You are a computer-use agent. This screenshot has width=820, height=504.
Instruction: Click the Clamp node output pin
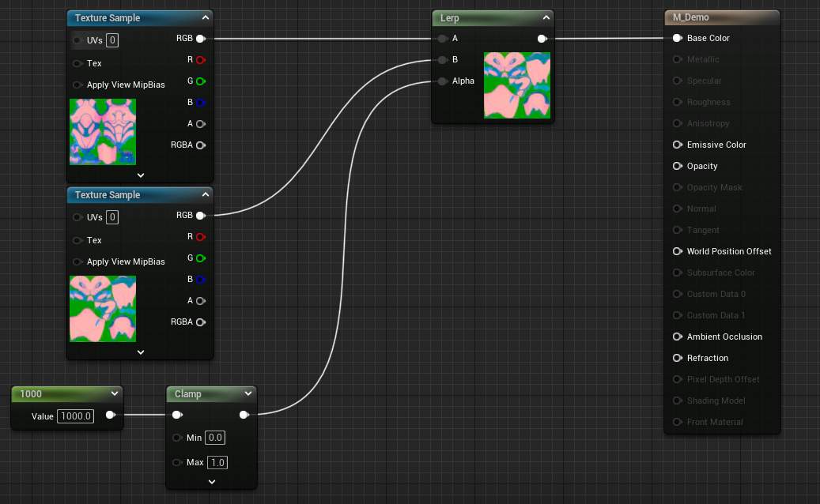coord(244,414)
